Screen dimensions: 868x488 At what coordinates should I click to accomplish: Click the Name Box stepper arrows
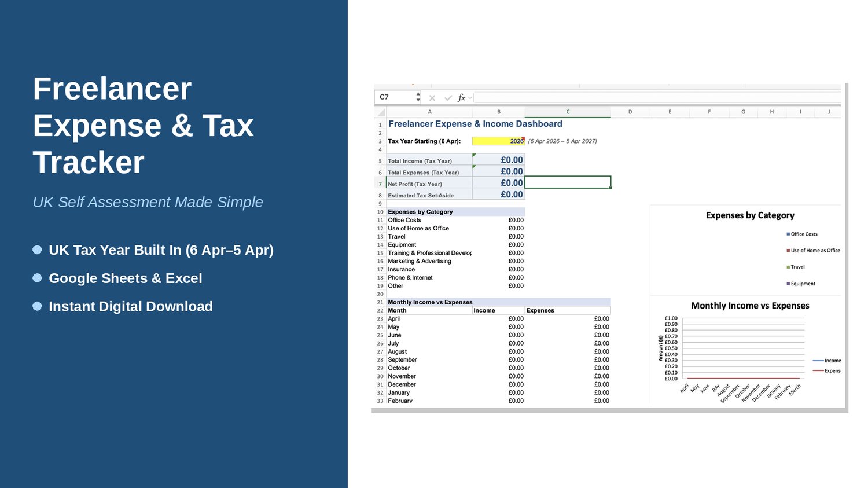(x=418, y=97)
